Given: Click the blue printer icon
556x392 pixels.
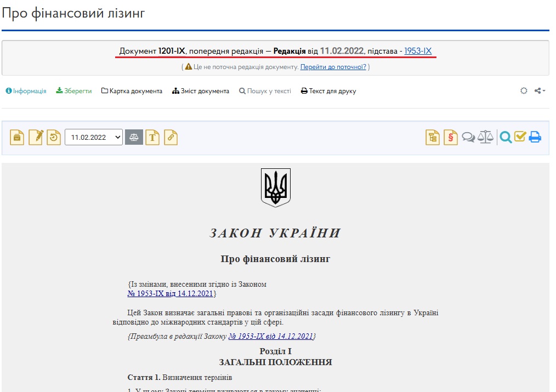Looking at the screenshot, I should (x=535, y=137).
